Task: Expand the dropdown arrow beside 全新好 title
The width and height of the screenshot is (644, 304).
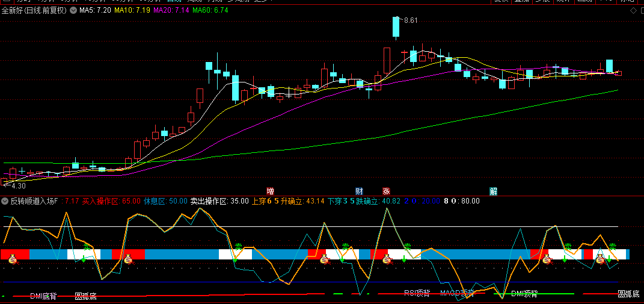Action: click(x=73, y=11)
